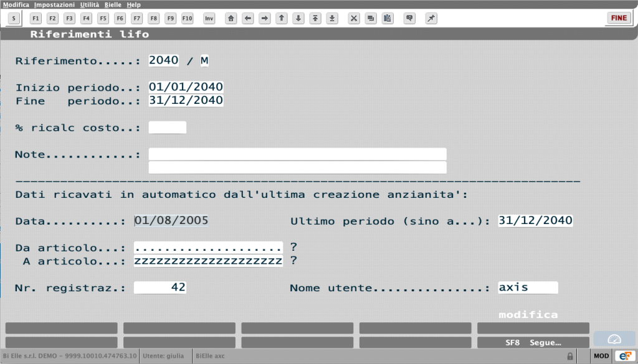
Task: Open the Utilità menu
Action: [90, 5]
